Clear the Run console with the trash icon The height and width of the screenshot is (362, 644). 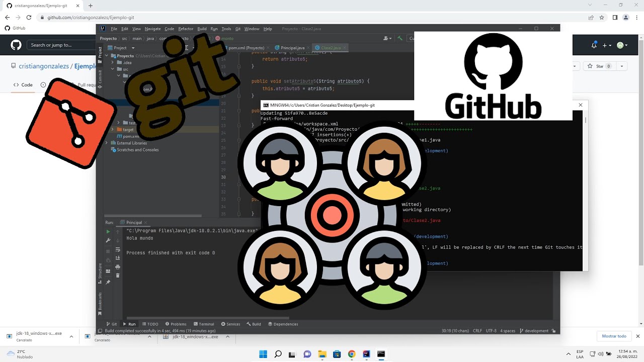click(x=118, y=276)
